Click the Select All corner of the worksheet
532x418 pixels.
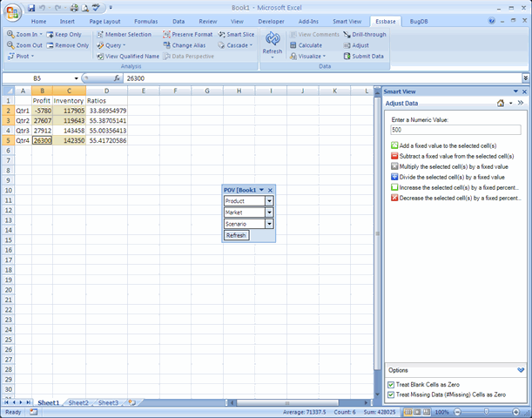pyautogui.click(x=9, y=91)
